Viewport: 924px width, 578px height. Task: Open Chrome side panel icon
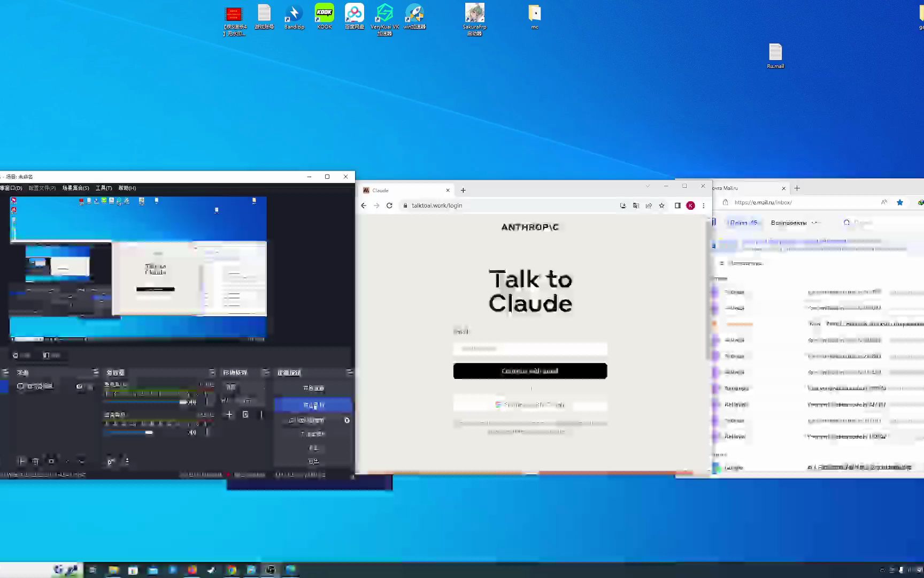click(677, 206)
